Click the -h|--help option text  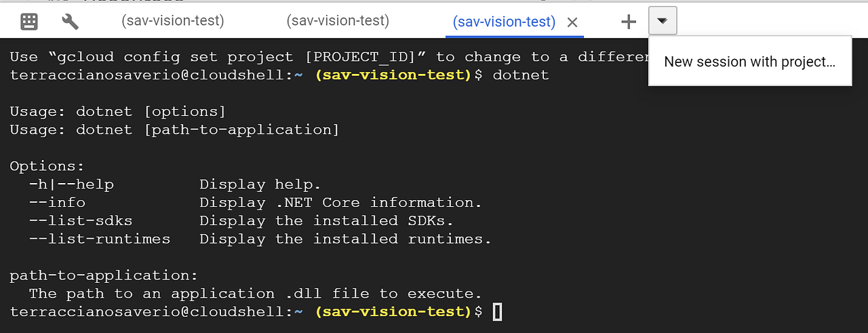[x=71, y=184]
